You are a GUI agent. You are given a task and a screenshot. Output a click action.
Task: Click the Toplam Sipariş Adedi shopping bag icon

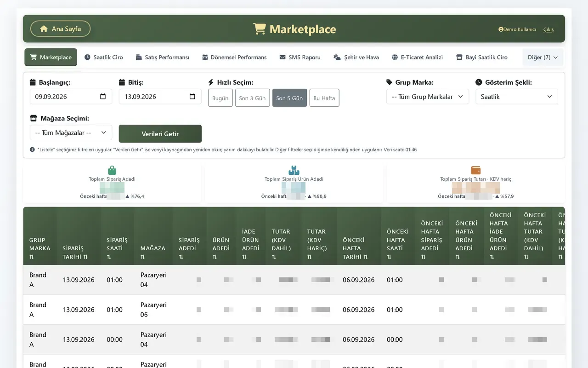coord(112,171)
